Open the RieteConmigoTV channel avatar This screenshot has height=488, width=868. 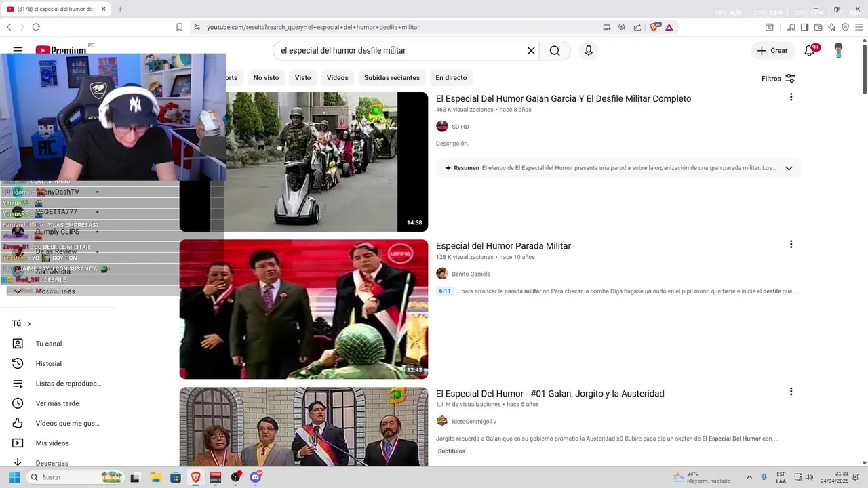click(x=442, y=421)
